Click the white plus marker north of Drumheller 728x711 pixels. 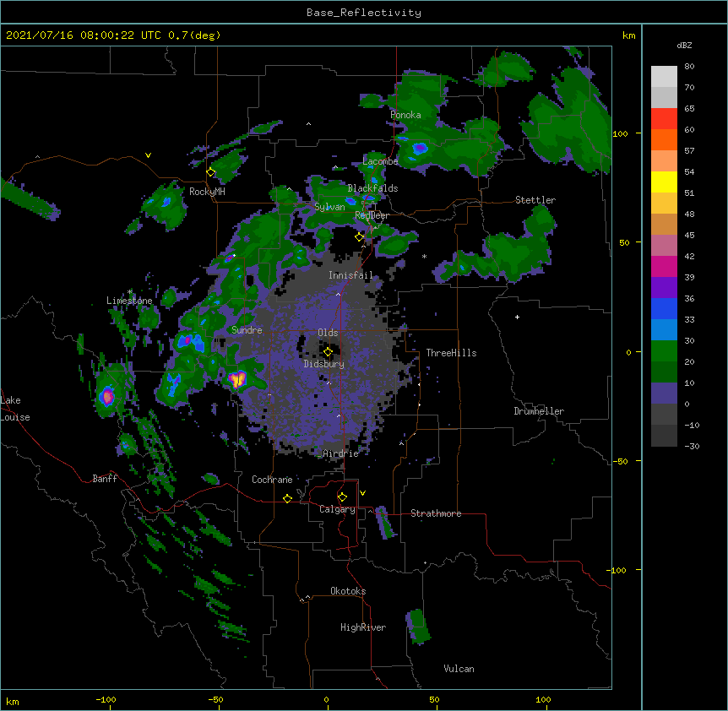(517, 317)
